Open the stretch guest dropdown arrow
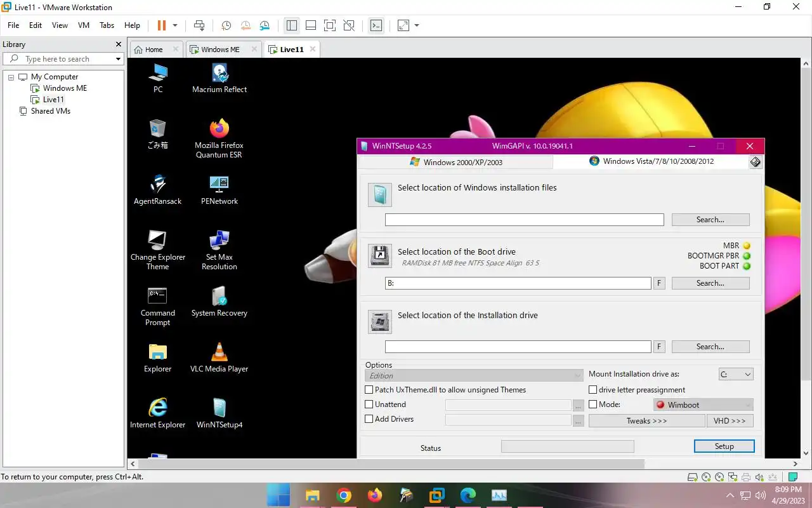812x508 pixels. pos(417,25)
